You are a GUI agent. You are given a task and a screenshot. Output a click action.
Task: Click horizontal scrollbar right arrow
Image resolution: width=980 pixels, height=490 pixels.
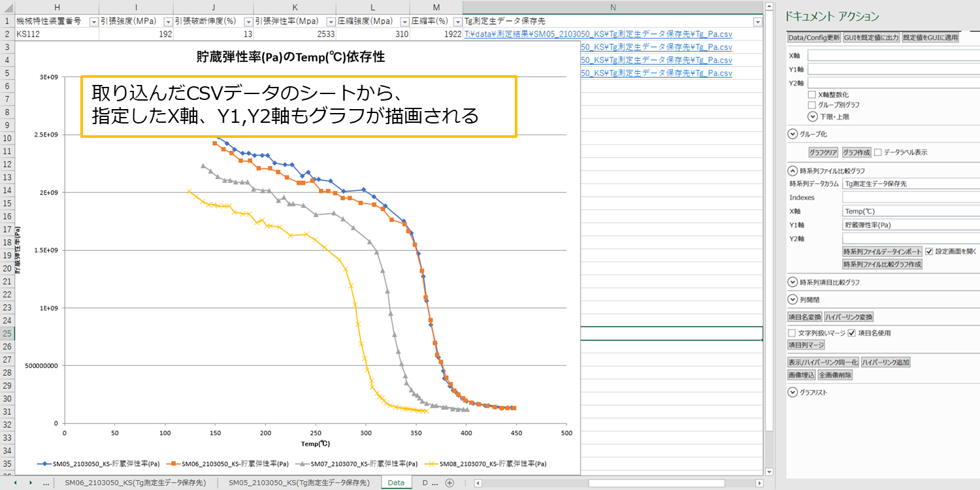click(759, 483)
